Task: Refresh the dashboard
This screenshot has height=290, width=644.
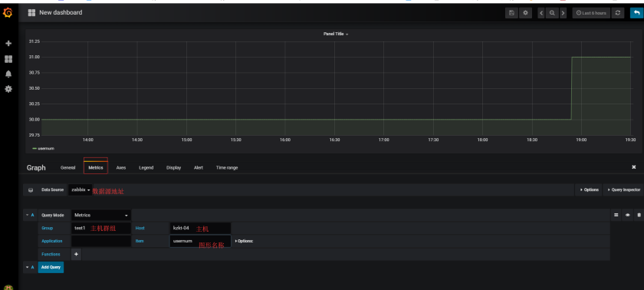Action: tap(617, 13)
